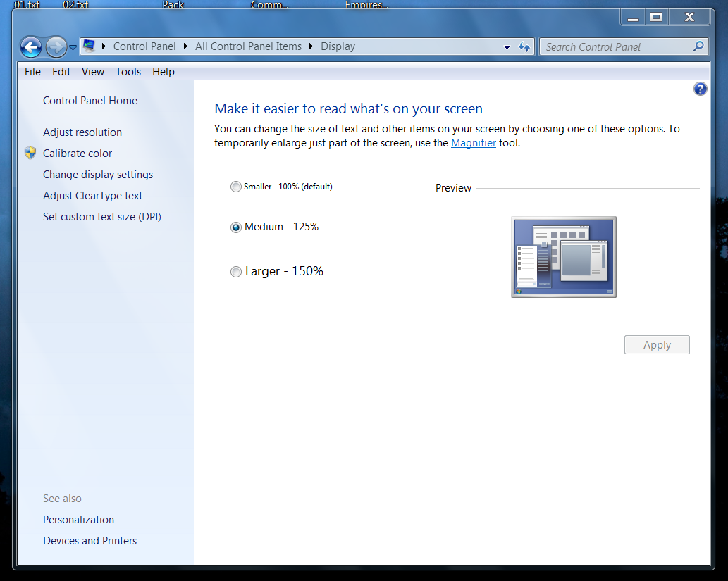The width and height of the screenshot is (728, 581).
Task: Click the magnifying glass search icon
Action: point(698,47)
